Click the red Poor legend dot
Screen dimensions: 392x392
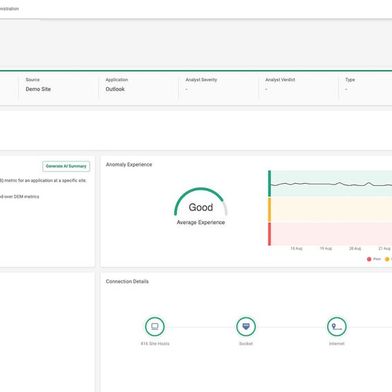click(369, 259)
